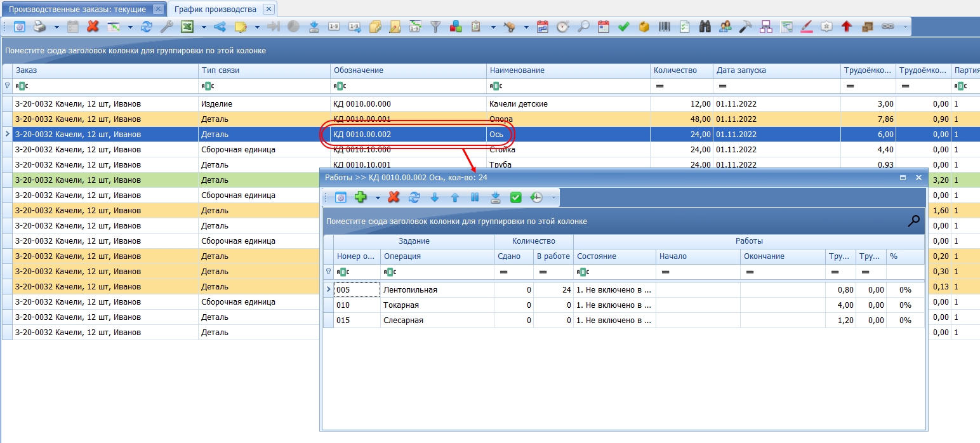The image size is (980, 443).
Task: Sort by the Операция column header
Action: pos(437,256)
